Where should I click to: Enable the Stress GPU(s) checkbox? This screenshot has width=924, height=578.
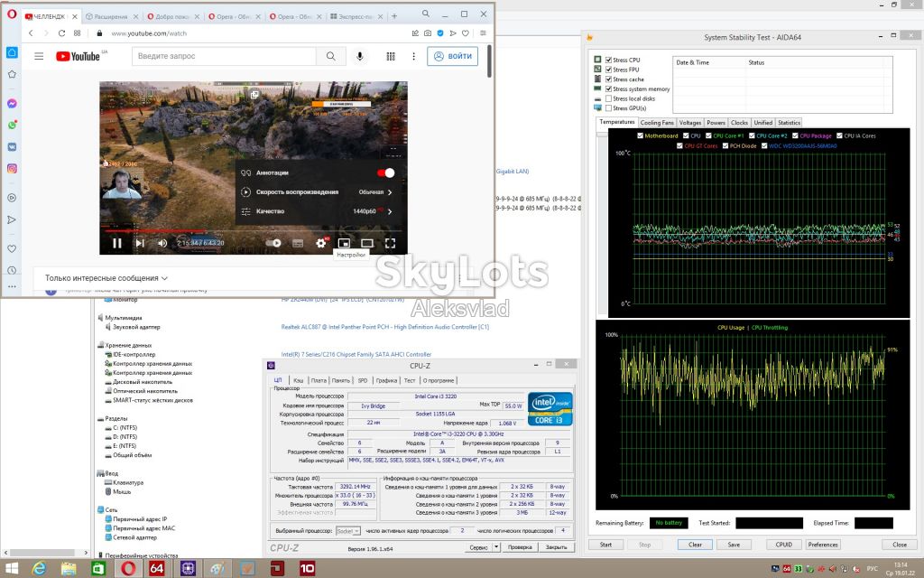(609, 108)
